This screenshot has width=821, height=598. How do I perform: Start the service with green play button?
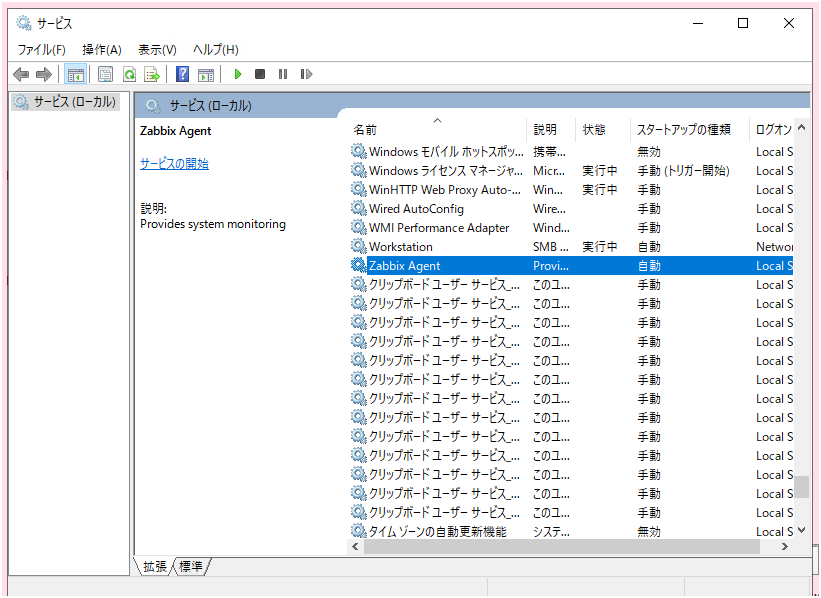[238, 74]
